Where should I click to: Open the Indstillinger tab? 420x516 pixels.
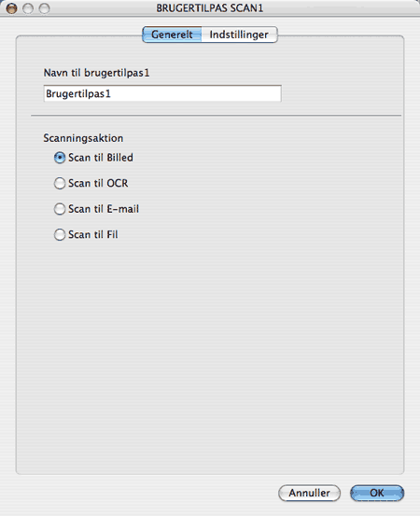tap(239, 35)
